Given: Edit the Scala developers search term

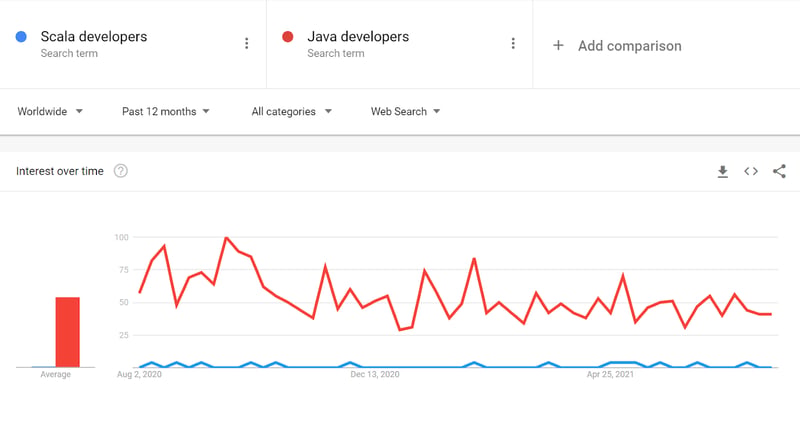Looking at the screenshot, I should pos(94,37).
